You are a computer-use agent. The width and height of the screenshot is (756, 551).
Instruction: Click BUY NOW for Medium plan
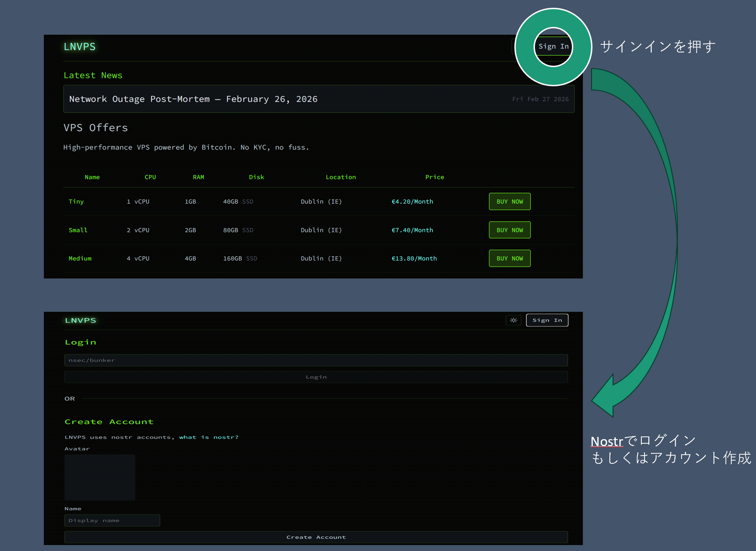point(509,258)
